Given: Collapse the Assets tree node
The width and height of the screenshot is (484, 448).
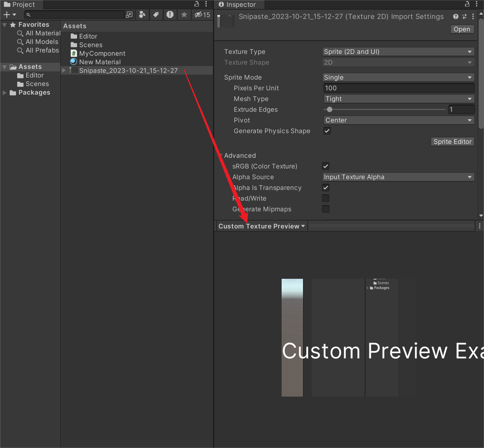Looking at the screenshot, I should point(4,67).
